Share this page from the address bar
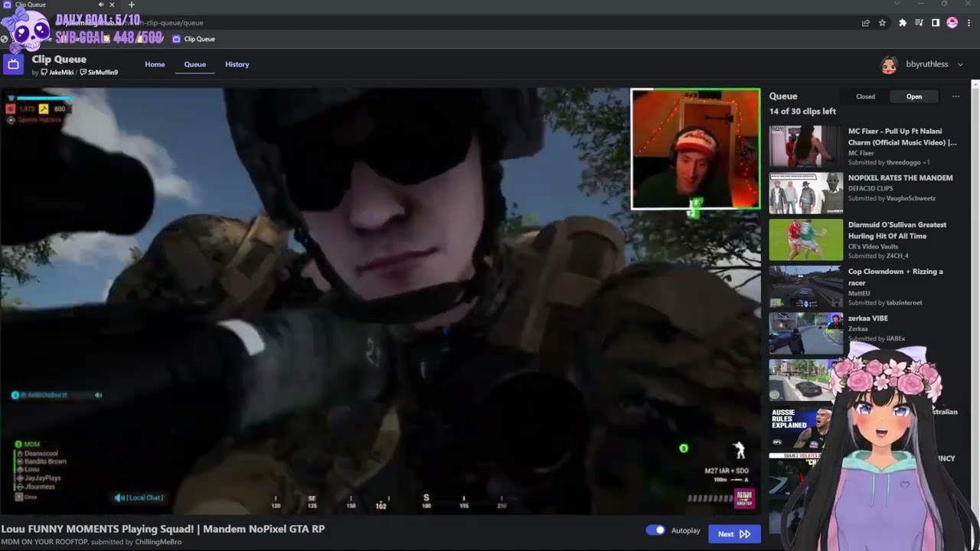Screen dimensions: 980x551 click(x=866, y=23)
